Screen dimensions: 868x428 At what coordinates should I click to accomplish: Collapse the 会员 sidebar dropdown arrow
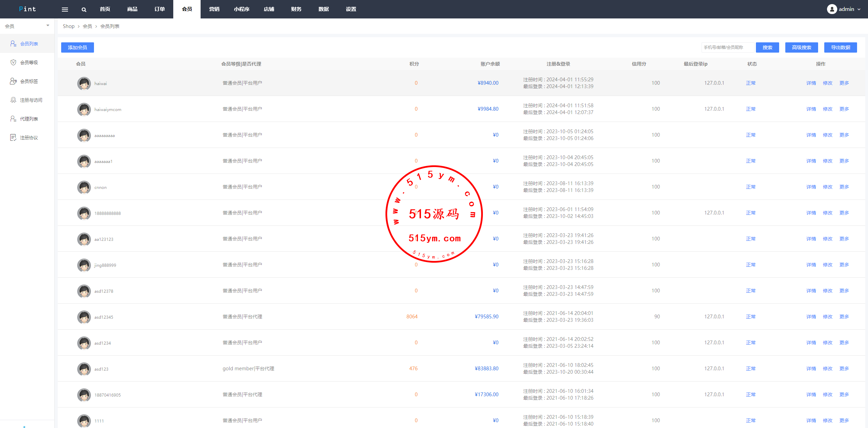48,26
